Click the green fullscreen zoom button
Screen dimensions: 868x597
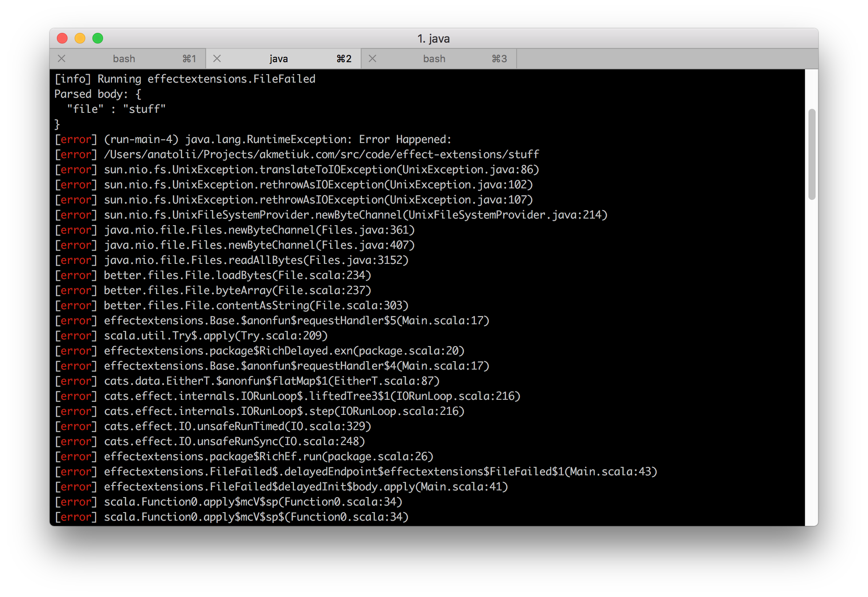coord(98,38)
